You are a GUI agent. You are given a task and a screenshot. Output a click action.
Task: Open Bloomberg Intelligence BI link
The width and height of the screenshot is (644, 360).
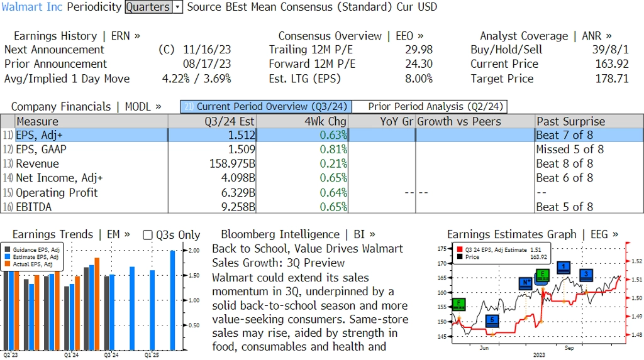tap(298, 234)
